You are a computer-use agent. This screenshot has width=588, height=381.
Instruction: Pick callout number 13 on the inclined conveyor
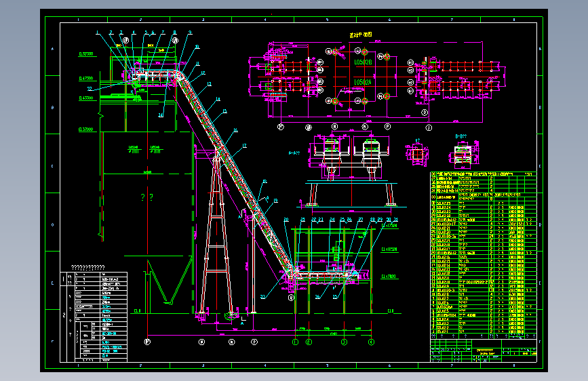[x=210, y=84]
